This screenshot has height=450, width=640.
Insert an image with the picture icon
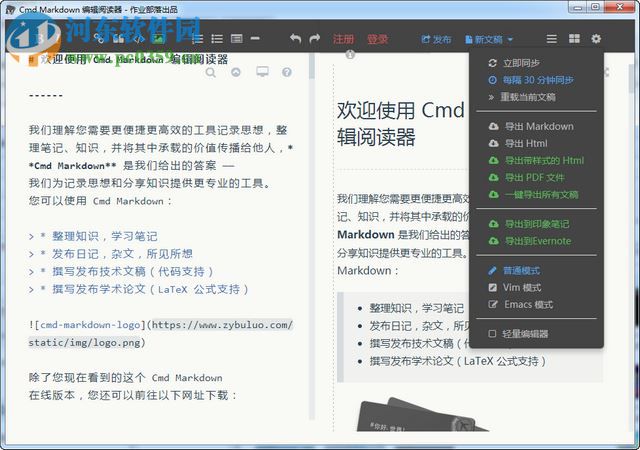coord(158,39)
